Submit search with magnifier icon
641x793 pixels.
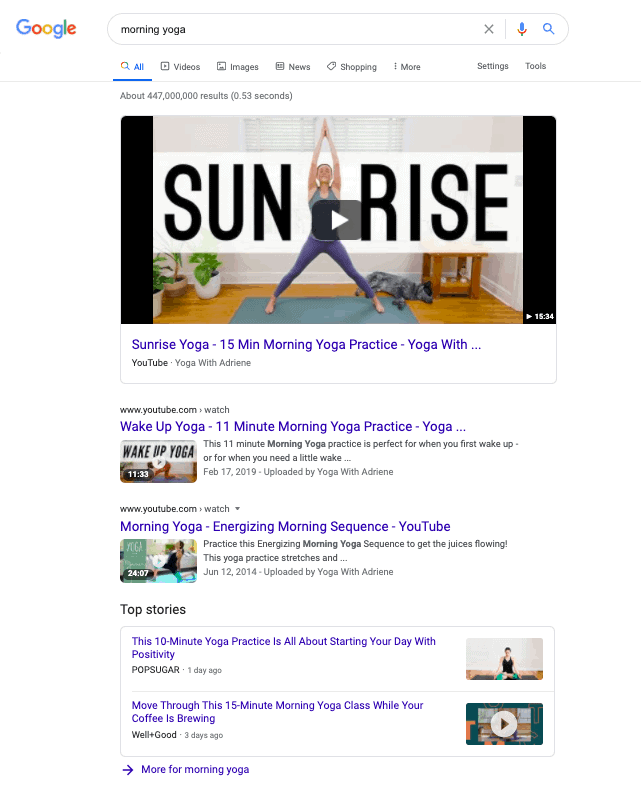coord(548,29)
